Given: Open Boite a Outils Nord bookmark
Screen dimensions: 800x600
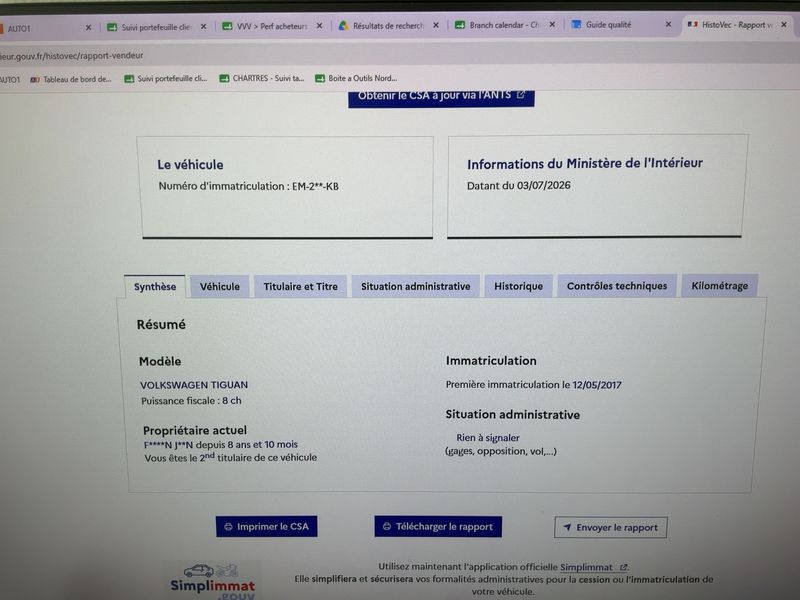Looking at the screenshot, I should 356,78.
